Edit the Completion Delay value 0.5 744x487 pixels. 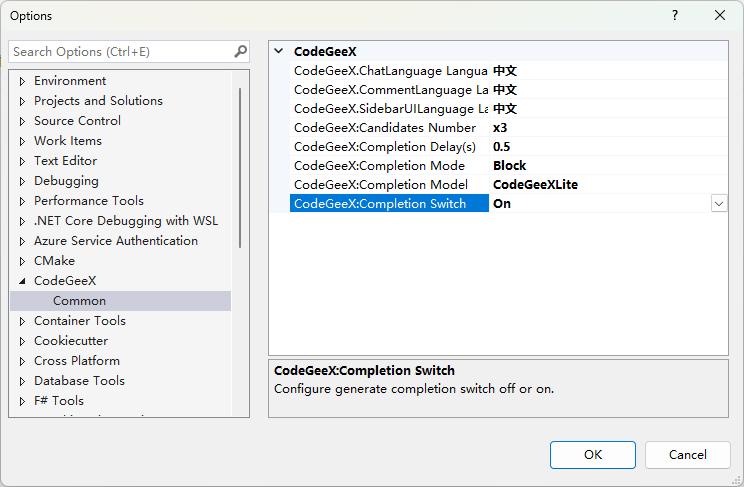pos(502,147)
